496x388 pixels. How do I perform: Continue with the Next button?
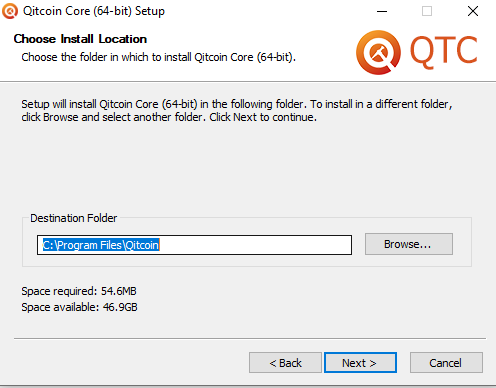point(360,363)
